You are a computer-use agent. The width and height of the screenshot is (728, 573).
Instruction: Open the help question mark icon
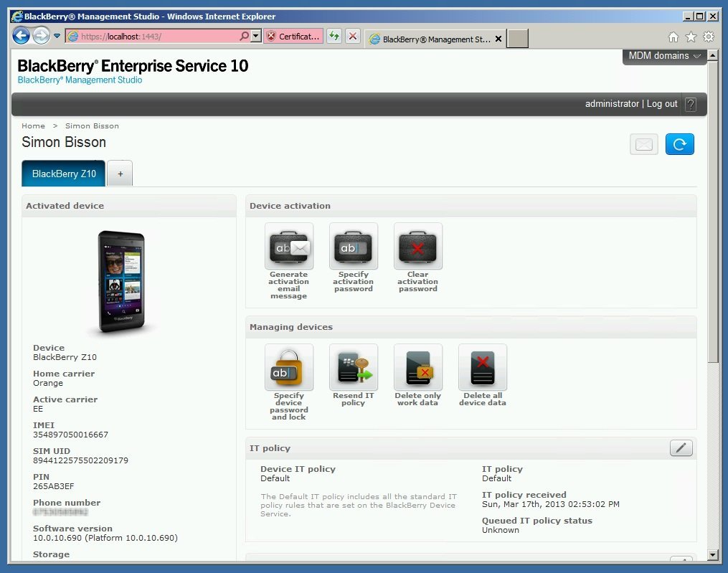click(690, 104)
